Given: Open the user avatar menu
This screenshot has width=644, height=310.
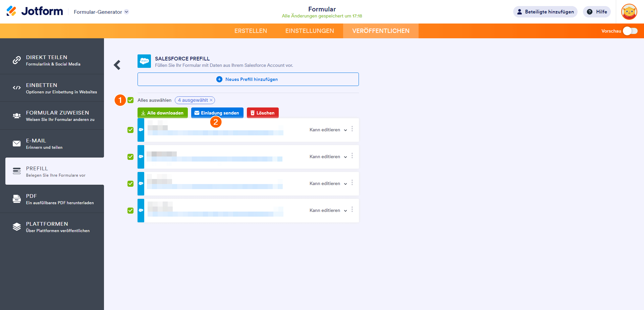Looking at the screenshot, I should click(x=629, y=12).
